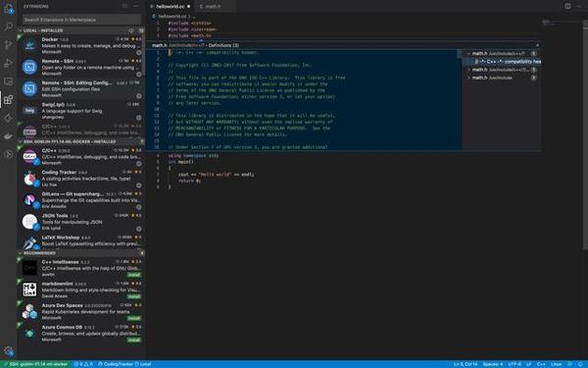
Task: Open the GitLens view in activity bar
Action: tap(8, 118)
